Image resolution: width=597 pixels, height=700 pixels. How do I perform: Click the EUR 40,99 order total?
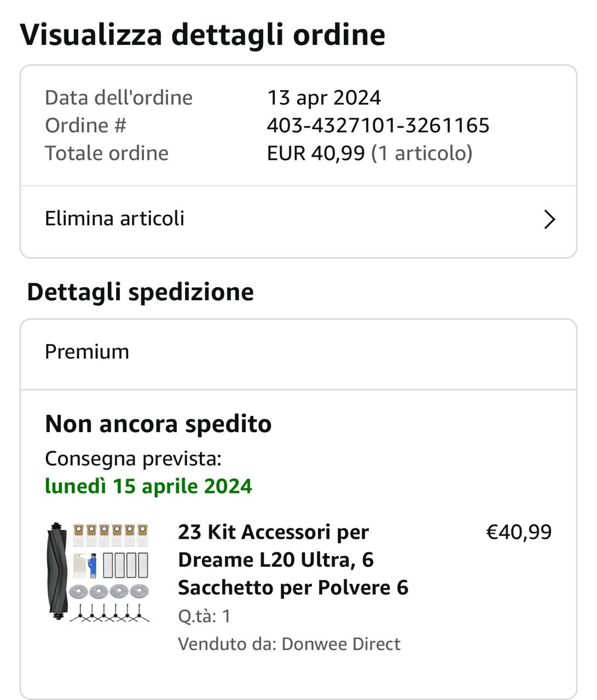pyautogui.click(x=315, y=153)
